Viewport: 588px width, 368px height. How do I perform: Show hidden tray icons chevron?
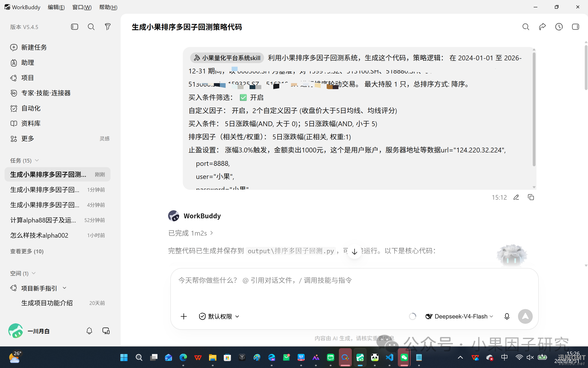pyautogui.click(x=460, y=357)
